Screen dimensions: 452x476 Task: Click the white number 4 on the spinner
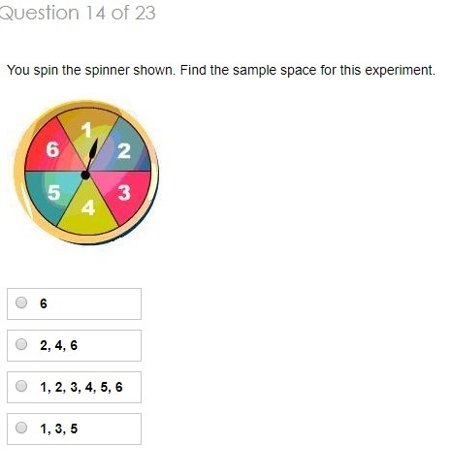click(x=88, y=207)
